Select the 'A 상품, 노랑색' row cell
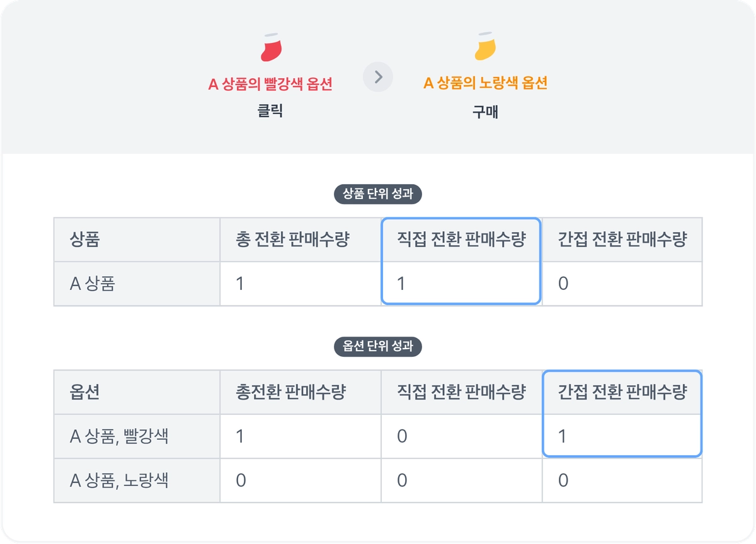The image size is (756, 544). [119, 480]
